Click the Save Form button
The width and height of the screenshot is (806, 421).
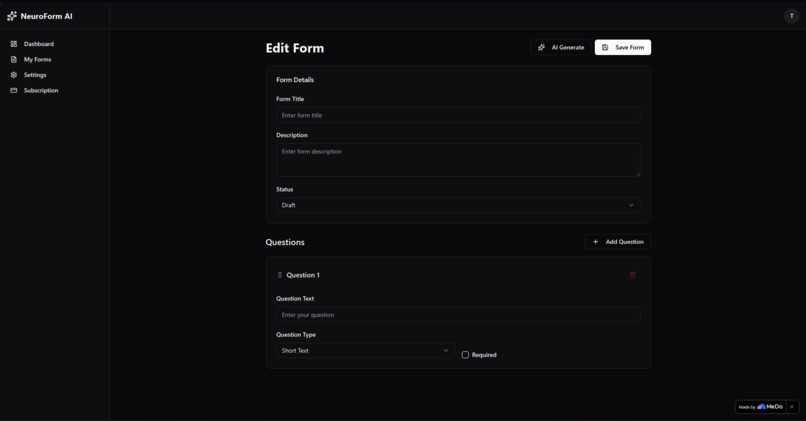pyautogui.click(x=622, y=47)
